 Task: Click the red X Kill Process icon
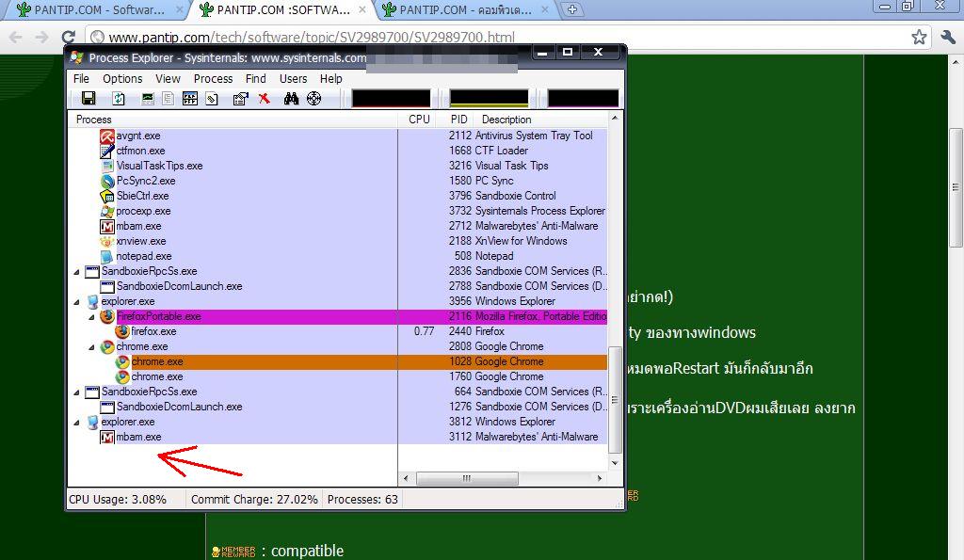click(x=265, y=99)
